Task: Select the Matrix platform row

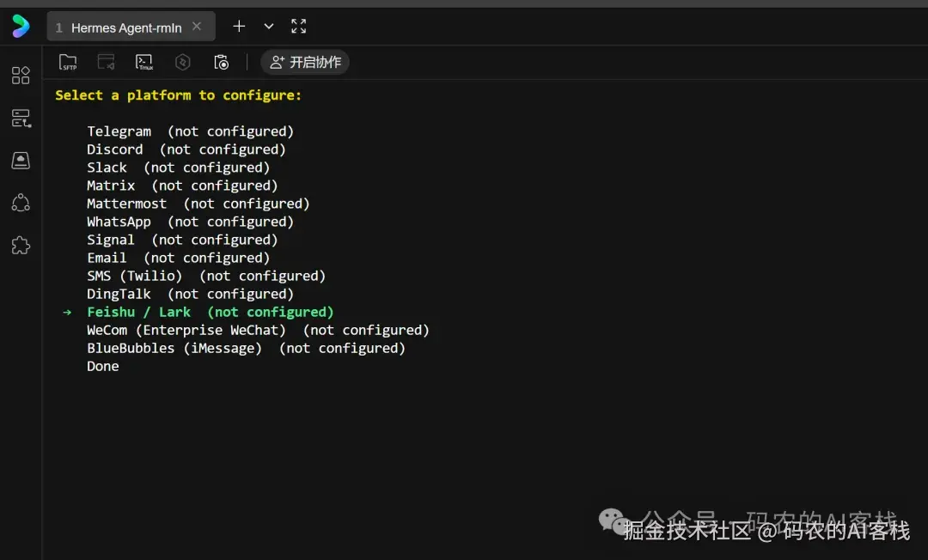Action: point(182,186)
